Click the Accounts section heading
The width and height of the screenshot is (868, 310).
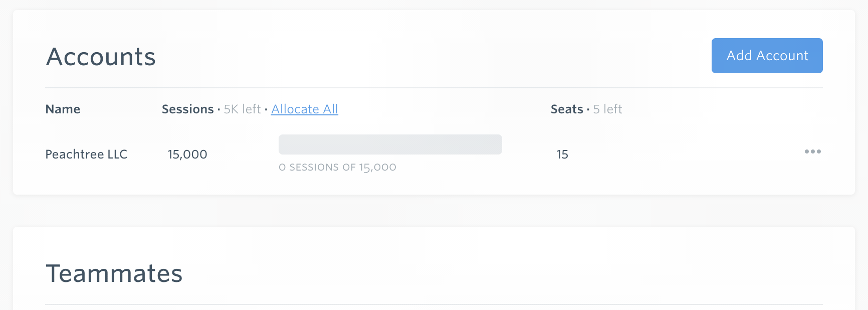point(100,56)
